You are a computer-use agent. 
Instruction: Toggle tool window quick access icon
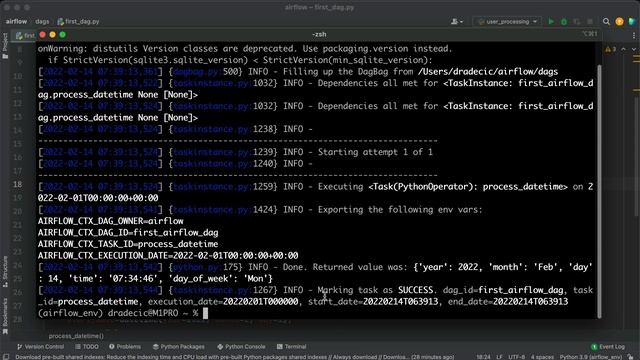[5, 357]
